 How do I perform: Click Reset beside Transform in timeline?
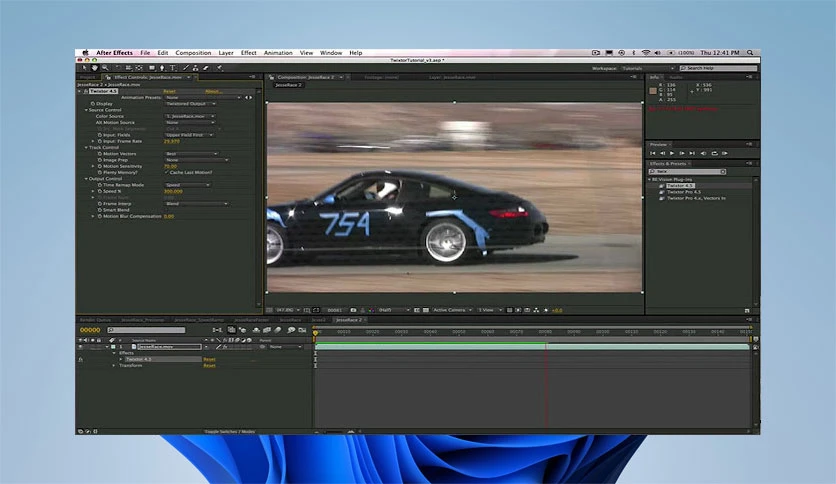click(x=209, y=366)
